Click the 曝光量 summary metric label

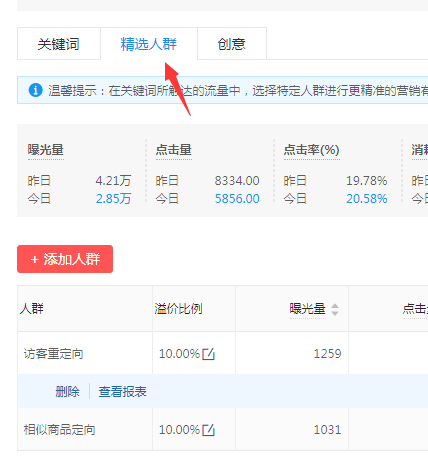coord(46,150)
